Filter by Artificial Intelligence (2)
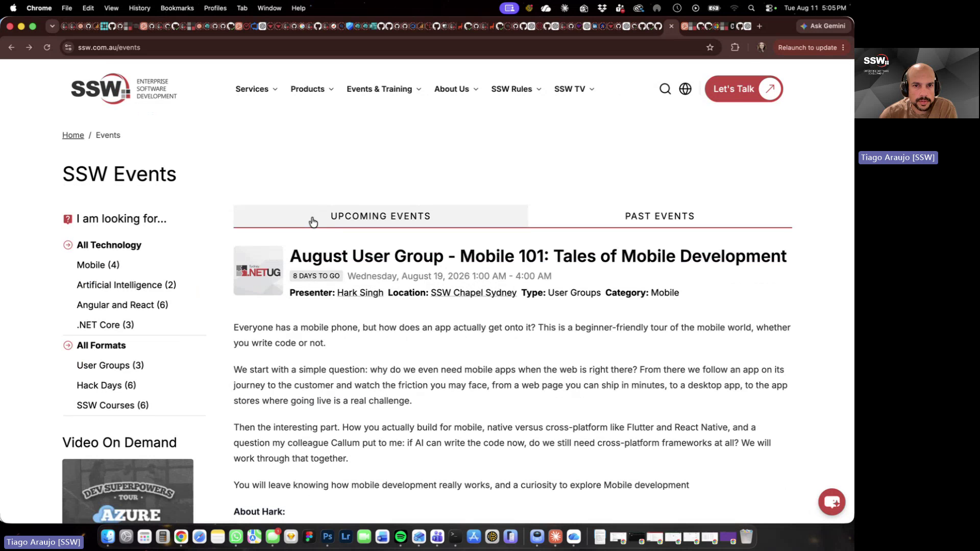The width and height of the screenshot is (980, 551). coord(126,285)
